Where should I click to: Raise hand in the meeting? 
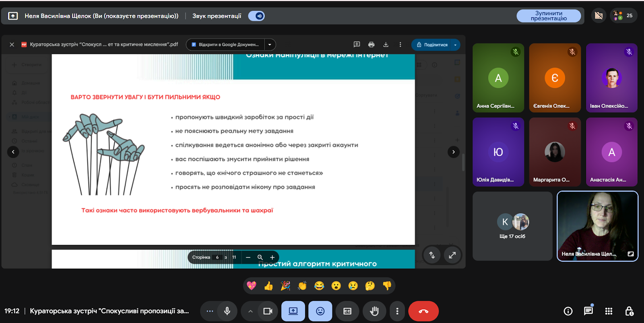[374, 311]
